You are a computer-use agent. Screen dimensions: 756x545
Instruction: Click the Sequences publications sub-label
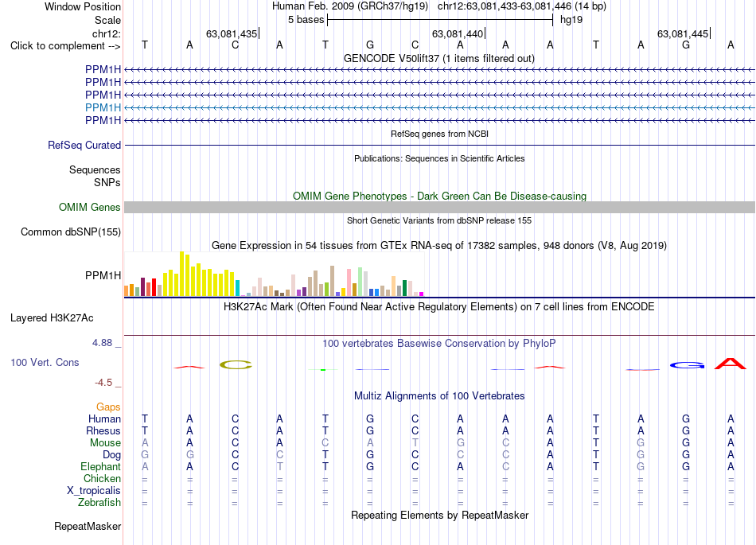[95, 170]
